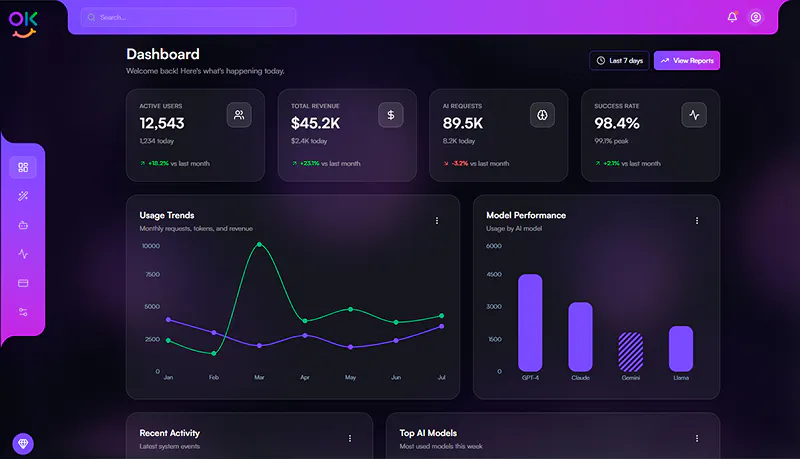Click the diamond gem icon at bottom-left

23,444
